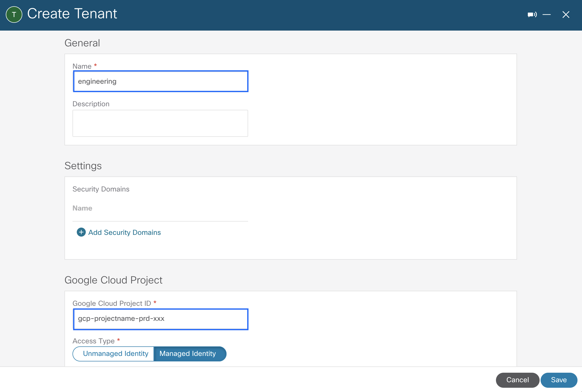Click into the Description text box
The height and width of the screenshot is (392, 582).
[x=160, y=123]
